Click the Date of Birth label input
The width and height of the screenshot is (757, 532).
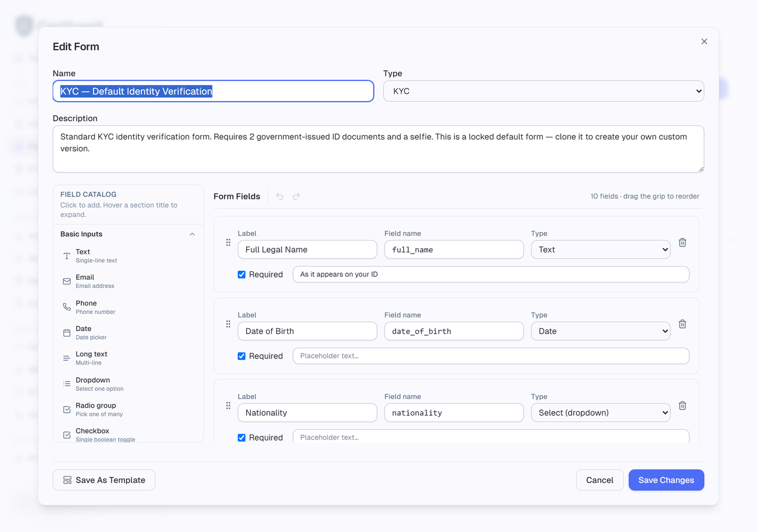tap(307, 331)
